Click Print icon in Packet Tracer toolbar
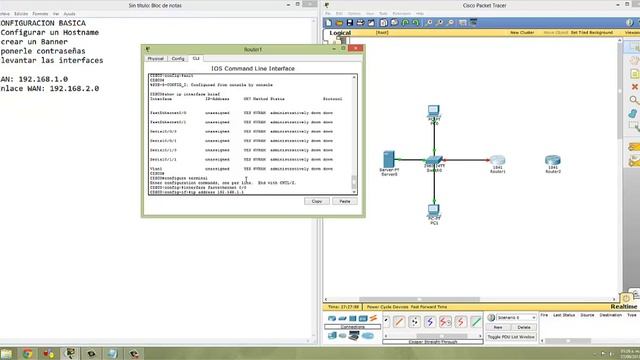The height and width of the screenshot is (360, 640). point(360,23)
